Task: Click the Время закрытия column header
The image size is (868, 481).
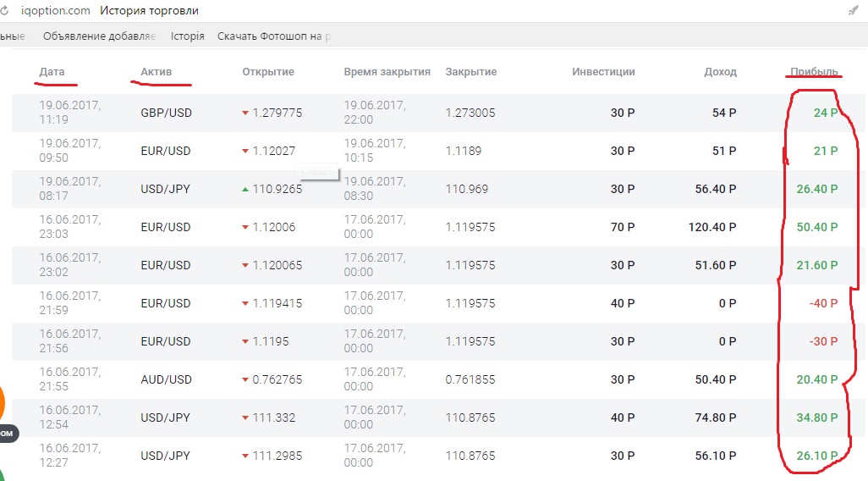Action: pyautogui.click(x=387, y=71)
